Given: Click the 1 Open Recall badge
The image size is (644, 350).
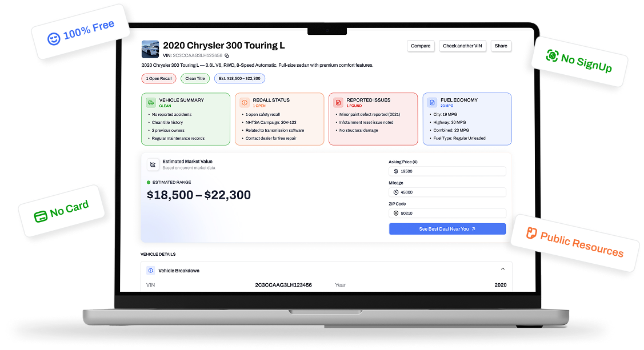Looking at the screenshot, I should point(159,78).
